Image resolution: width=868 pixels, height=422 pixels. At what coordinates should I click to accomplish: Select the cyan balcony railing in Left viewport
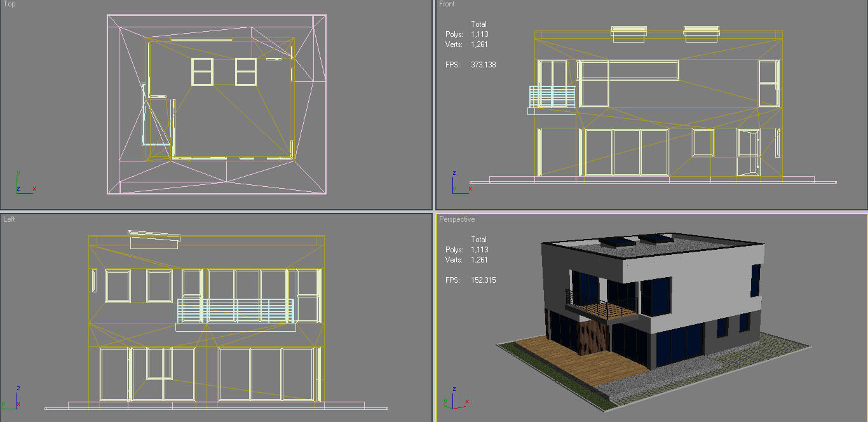pyautogui.click(x=235, y=311)
